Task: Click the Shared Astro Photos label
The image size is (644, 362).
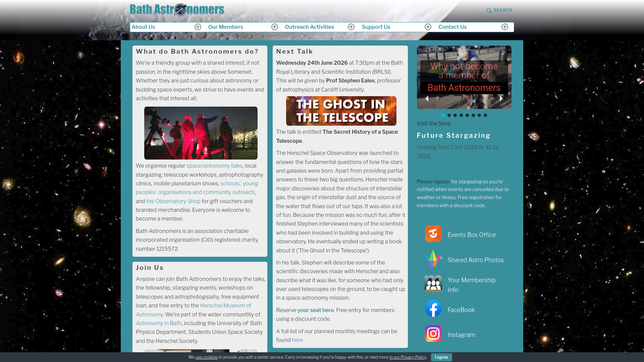Action: click(x=476, y=260)
